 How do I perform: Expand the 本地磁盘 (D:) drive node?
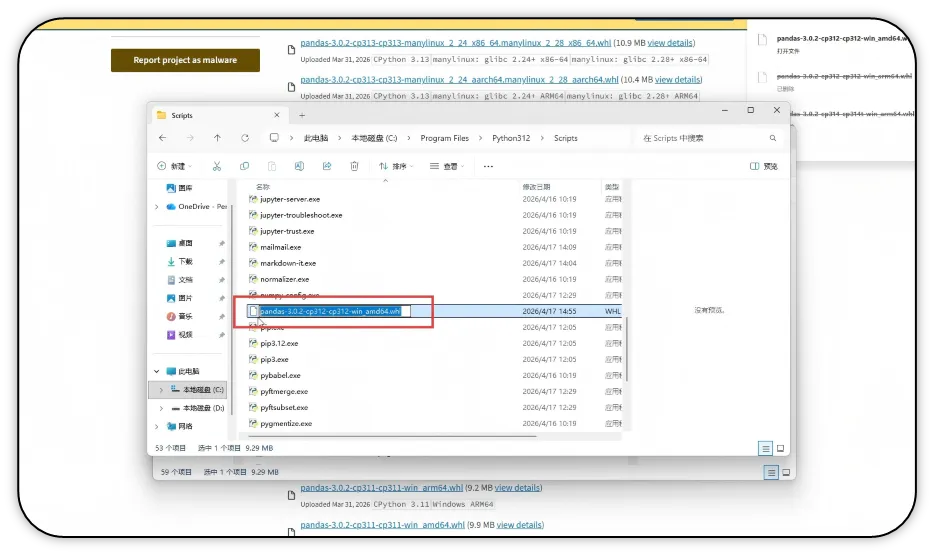161,408
